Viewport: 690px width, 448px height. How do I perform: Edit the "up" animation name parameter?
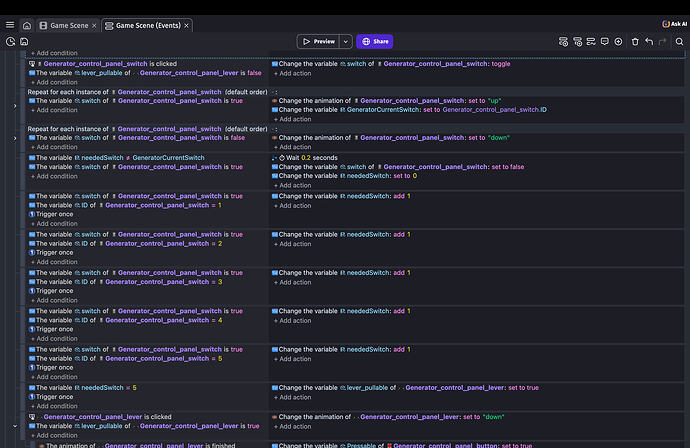[x=495, y=101]
